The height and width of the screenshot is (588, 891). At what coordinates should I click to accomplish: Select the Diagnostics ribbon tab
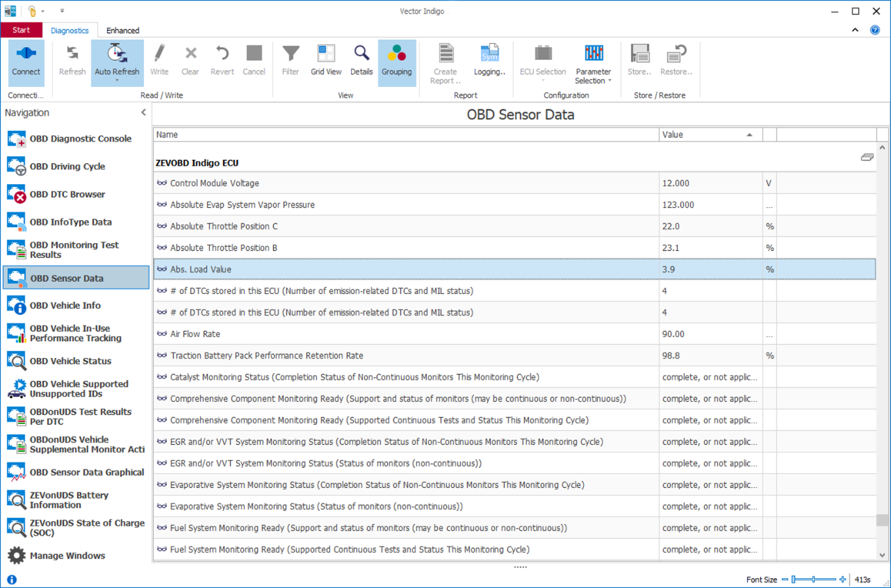(69, 30)
